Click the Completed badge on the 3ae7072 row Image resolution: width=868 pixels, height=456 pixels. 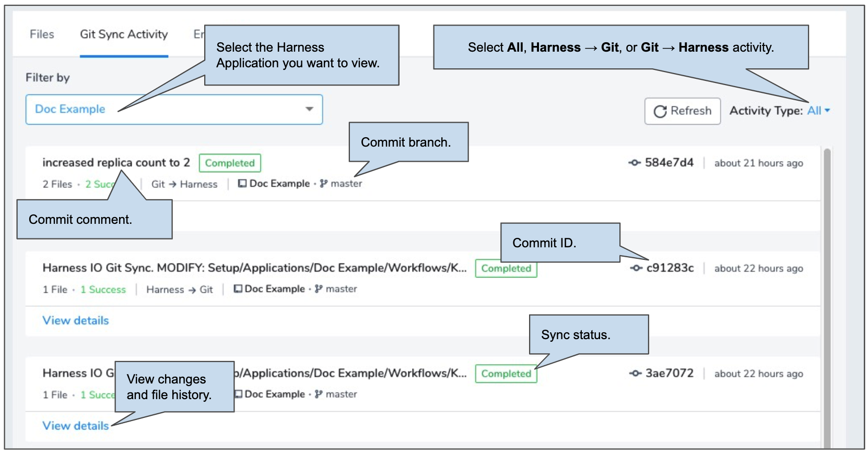pyautogui.click(x=506, y=374)
